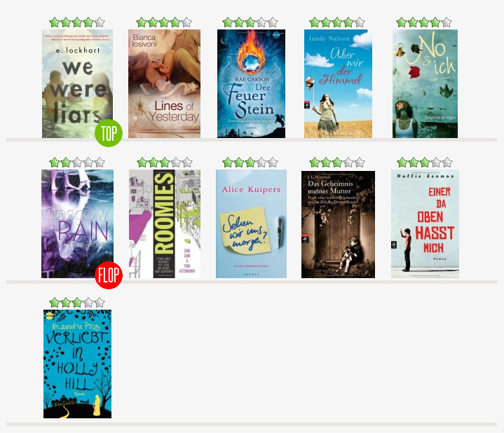
Task: Click the green TOP badge
Action: pyautogui.click(x=109, y=133)
